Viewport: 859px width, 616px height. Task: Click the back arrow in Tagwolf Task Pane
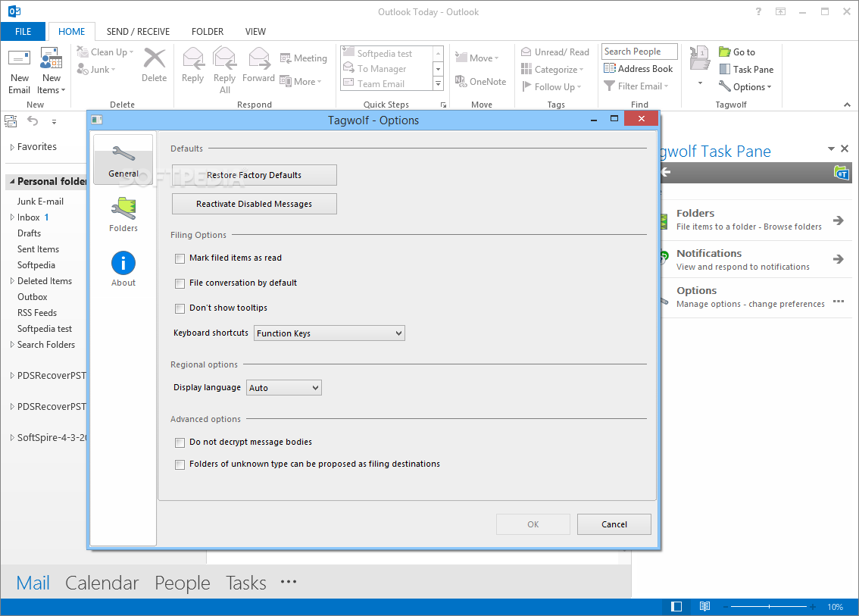(666, 172)
